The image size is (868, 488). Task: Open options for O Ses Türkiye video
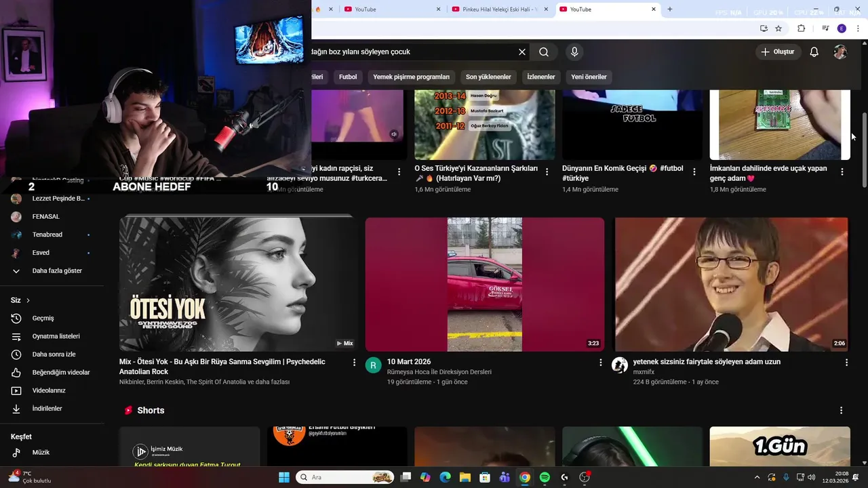[547, 172]
